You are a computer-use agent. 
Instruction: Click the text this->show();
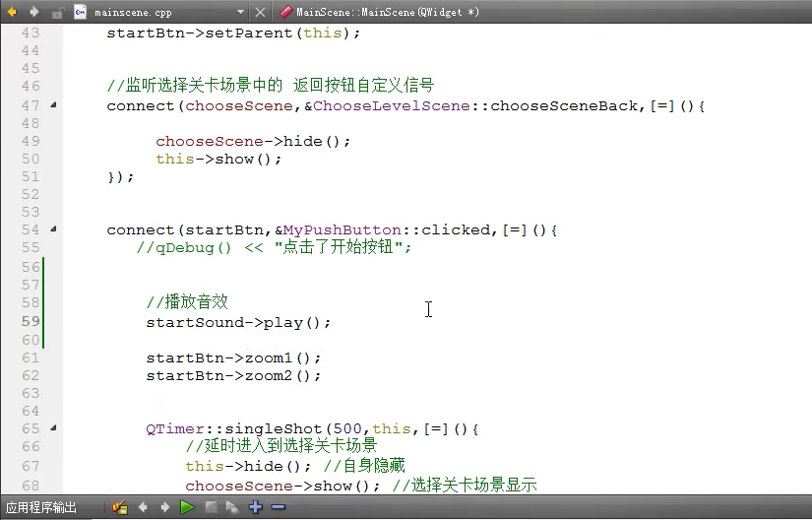219,159
